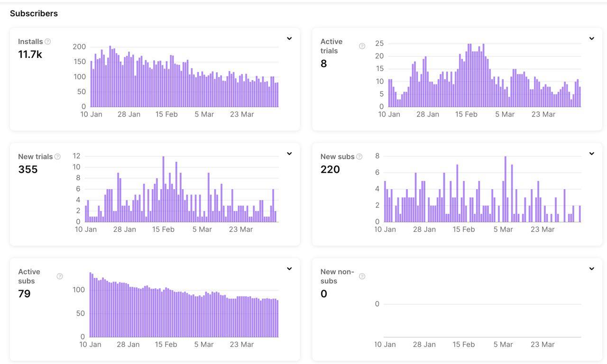Image resolution: width=607 pixels, height=364 pixels.
Task: Click the 355 New trials total
Action: point(28,170)
